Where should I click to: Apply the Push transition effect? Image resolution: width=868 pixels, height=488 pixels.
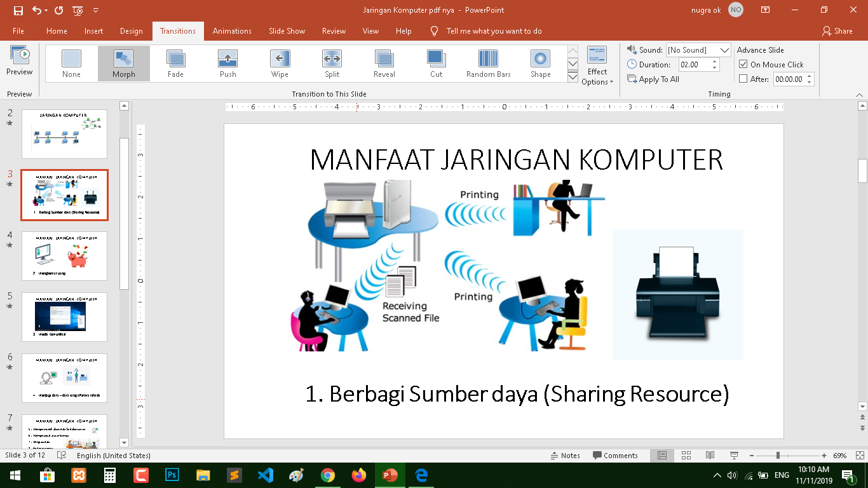(x=227, y=62)
